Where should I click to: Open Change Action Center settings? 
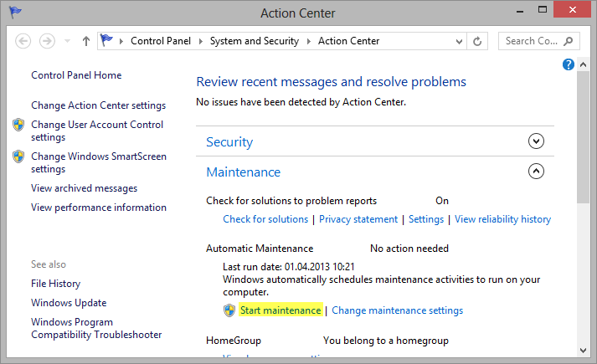tap(98, 105)
